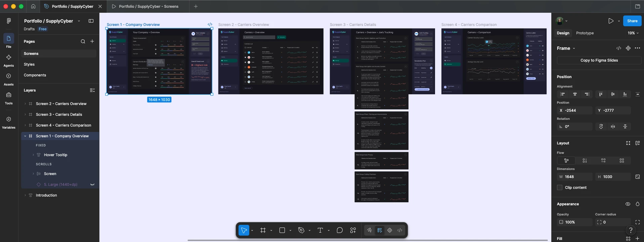Click the home icon in tab bar
This screenshot has width=644, height=242.
point(33,6)
